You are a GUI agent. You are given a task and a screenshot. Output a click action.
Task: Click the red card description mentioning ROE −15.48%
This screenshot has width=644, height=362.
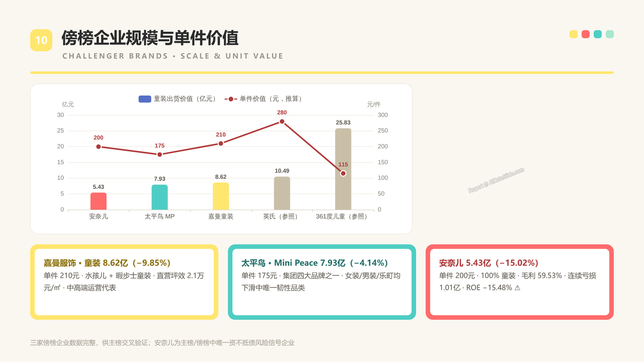pos(518,282)
